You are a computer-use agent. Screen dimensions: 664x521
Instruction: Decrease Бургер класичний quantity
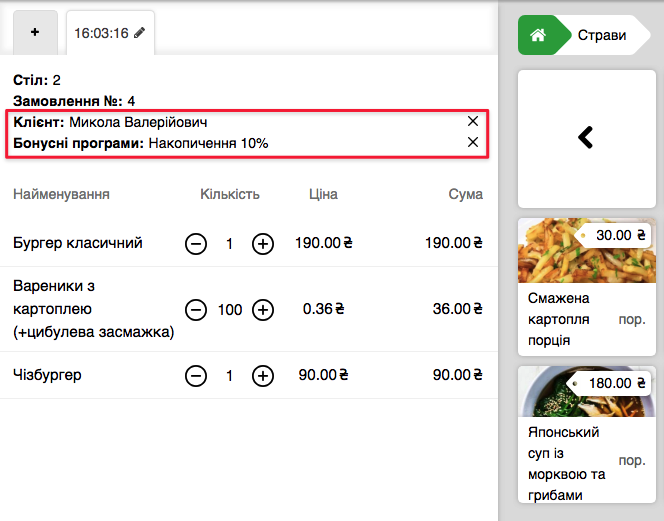coord(197,243)
